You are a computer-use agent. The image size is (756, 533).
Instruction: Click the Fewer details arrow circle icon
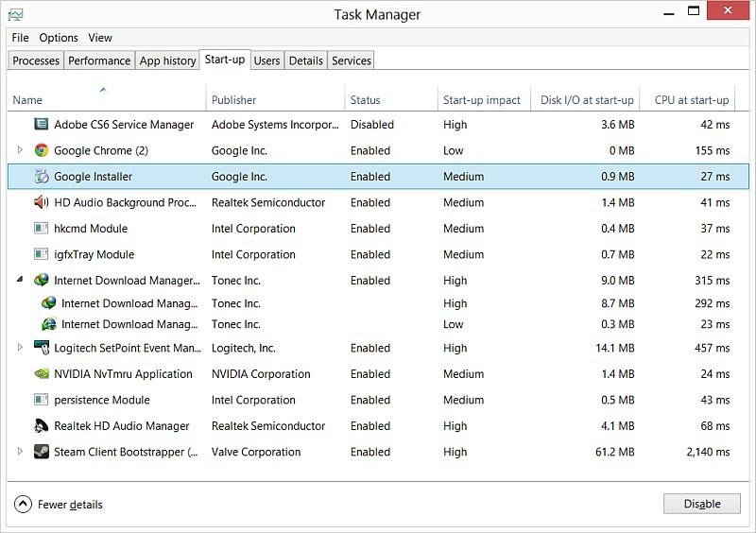(x=23, y=504)
